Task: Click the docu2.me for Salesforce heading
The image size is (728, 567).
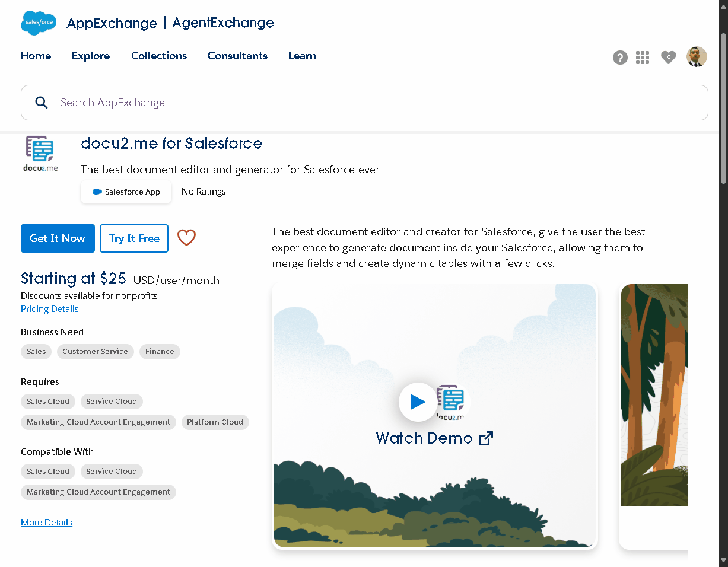Action: pos(171,144)
